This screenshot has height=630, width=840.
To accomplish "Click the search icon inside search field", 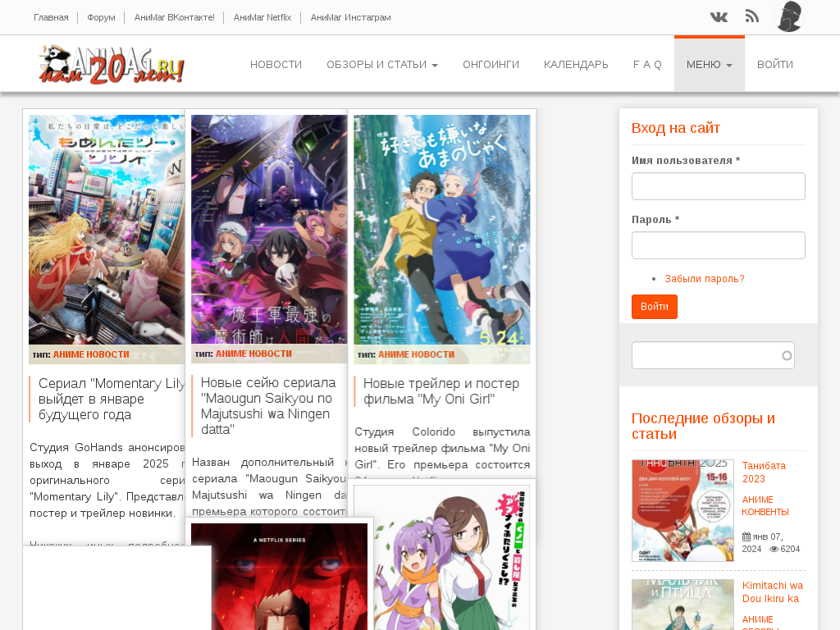I will (x=787, y=356).
